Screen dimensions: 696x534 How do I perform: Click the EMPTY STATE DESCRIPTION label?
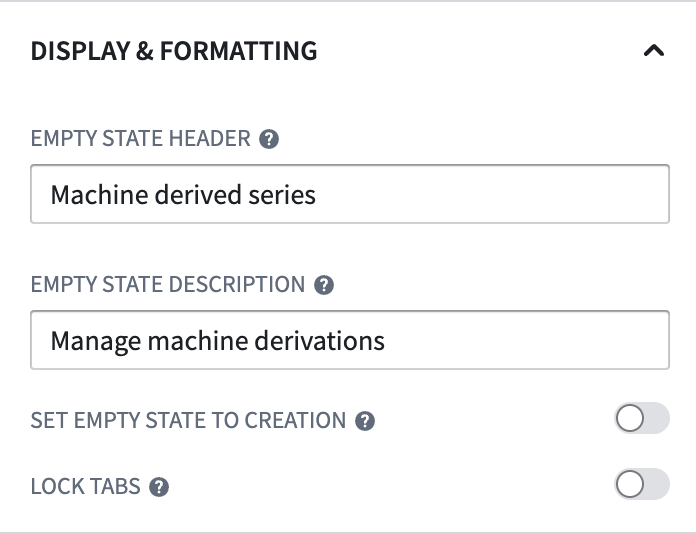pos(168,284)
